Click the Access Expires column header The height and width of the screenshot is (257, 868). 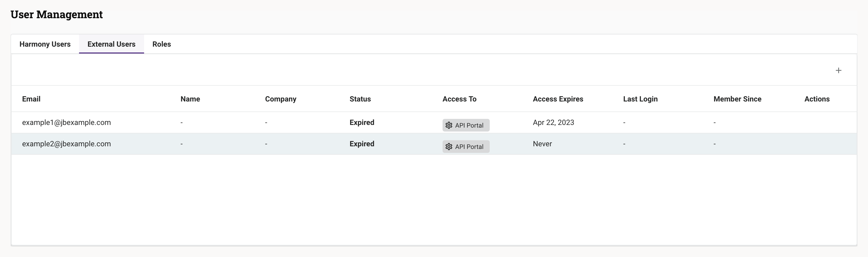pyautogui.click(x=558, y=99)
